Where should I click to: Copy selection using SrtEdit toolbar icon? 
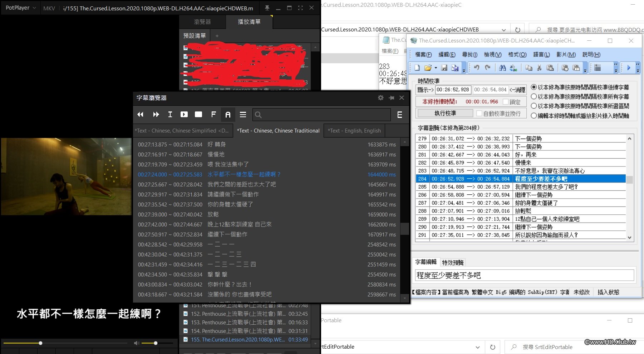click(x=529, y=68)
